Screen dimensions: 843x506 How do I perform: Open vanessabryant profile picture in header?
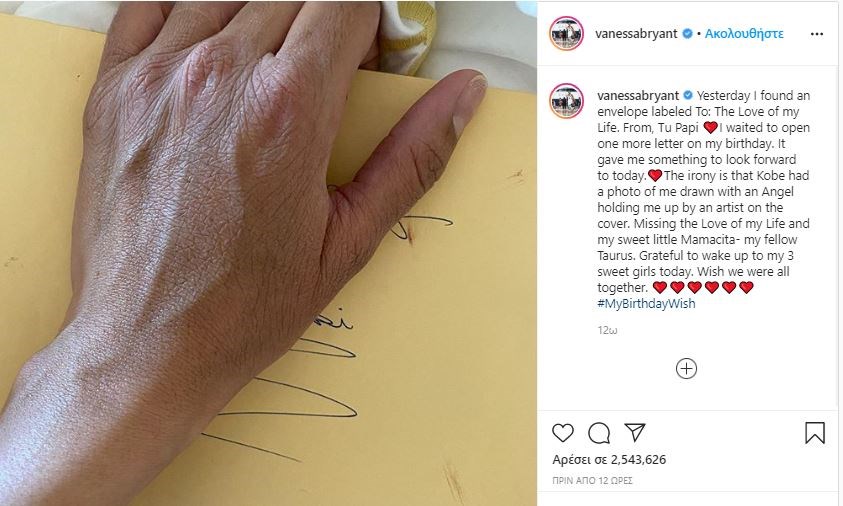click(x=566, y=33)
